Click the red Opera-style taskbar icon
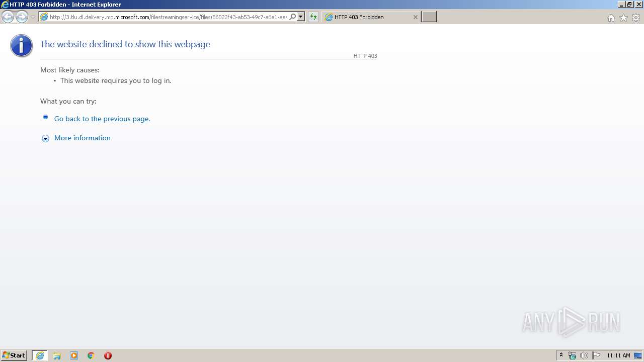 (108, 355)
